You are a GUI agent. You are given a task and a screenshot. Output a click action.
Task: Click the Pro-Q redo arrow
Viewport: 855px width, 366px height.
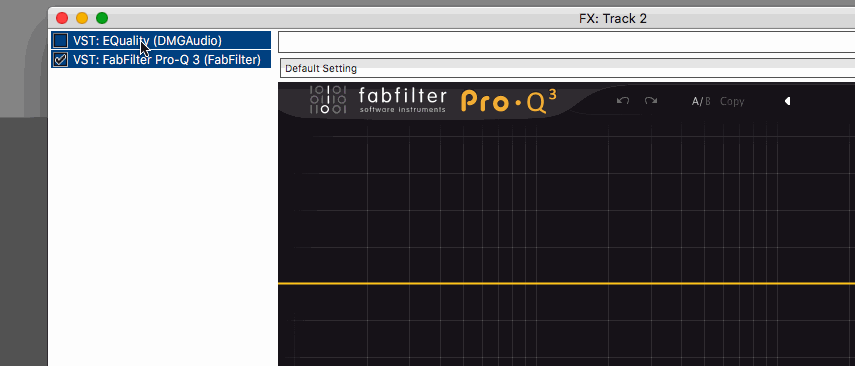coord(651,101)
